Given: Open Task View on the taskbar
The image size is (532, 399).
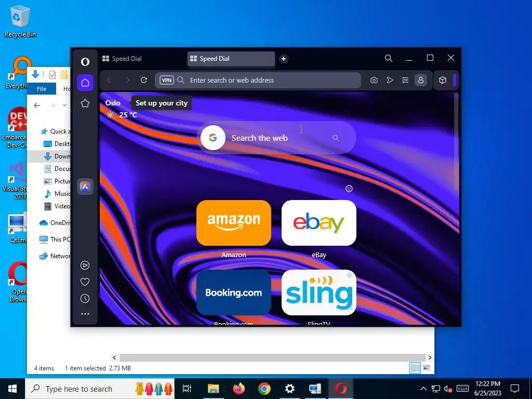Looking at the screenshot, I should pos(187,389).
